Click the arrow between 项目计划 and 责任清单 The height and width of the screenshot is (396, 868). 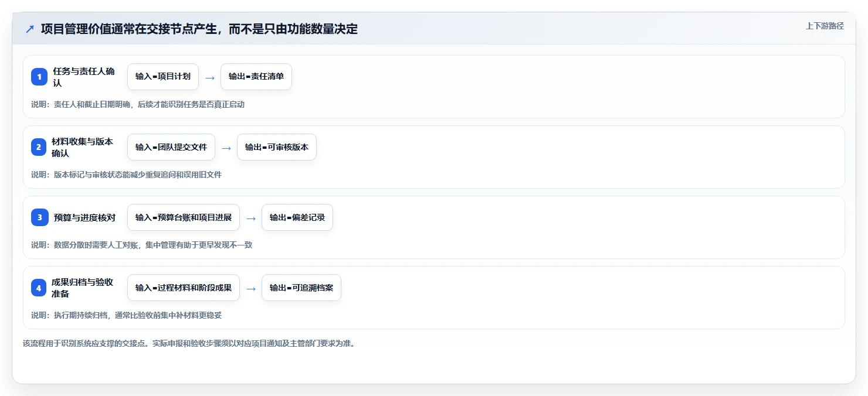(210, 77)
